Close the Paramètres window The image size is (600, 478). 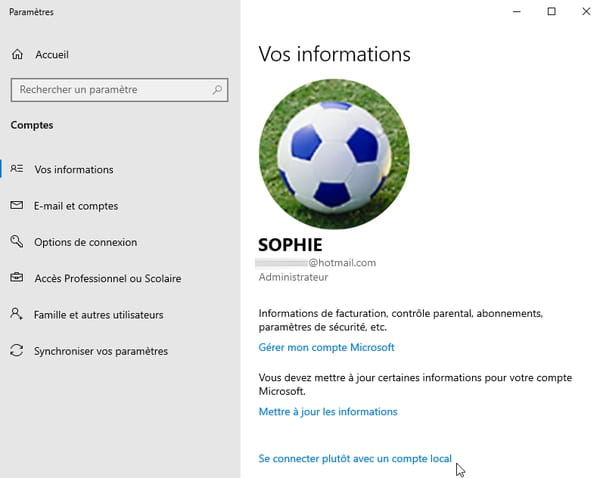pyautogui.click(x=586, y=11)
